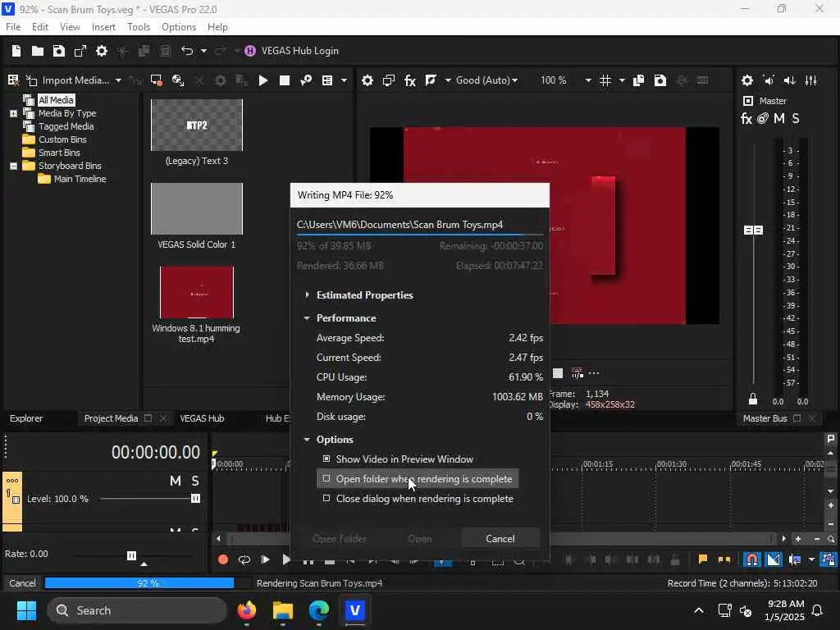Image resolution: width=840 pixels, height=630 pixels.
Task: Click the Split Screen View icon
Action: coord(431,80)
